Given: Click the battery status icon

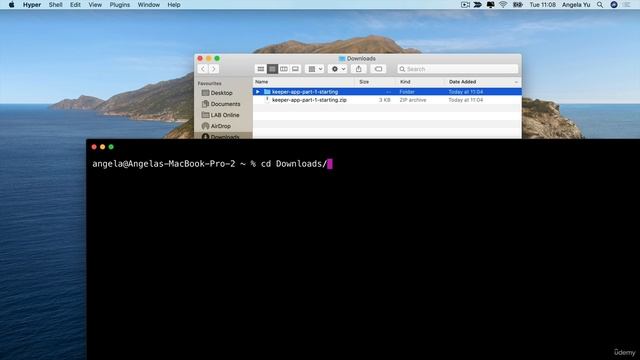Looking at the screenshot, I should (x=518, y=5).
